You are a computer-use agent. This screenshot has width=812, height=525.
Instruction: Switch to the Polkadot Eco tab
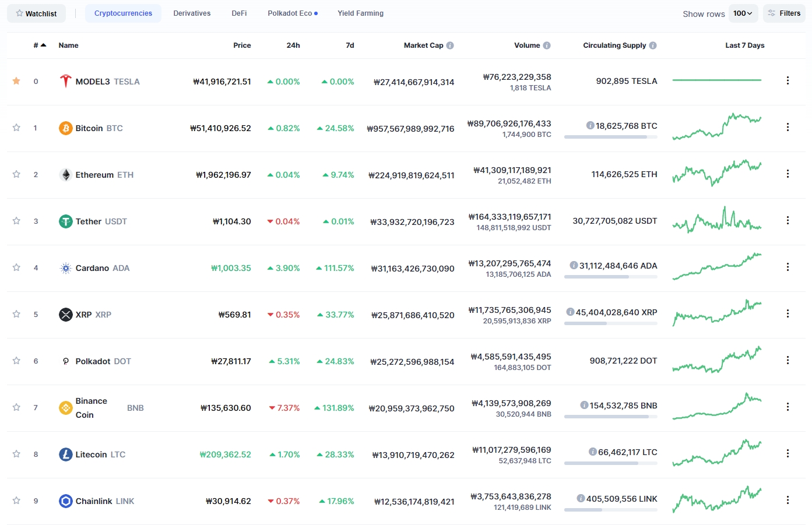tap(293, 13)
